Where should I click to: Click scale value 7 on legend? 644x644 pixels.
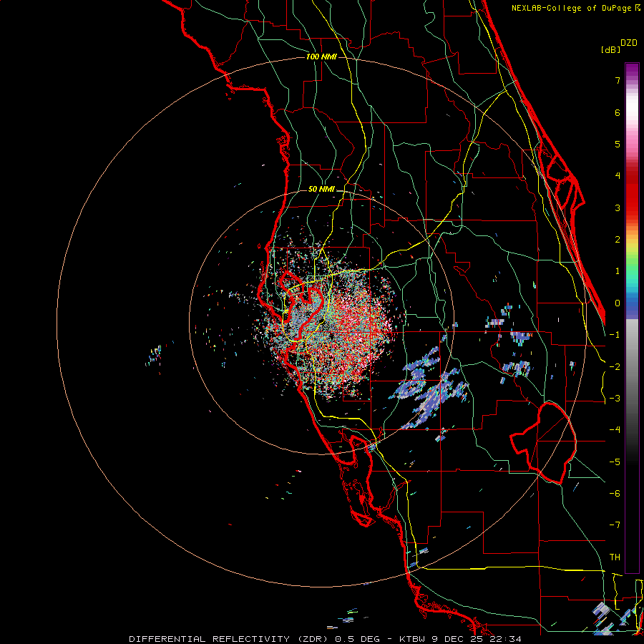point(618,80)
